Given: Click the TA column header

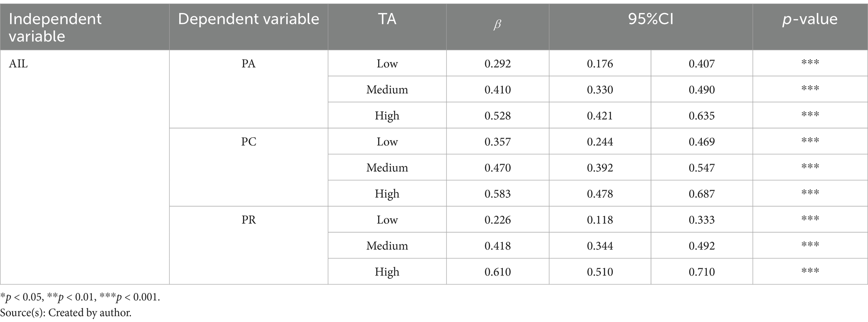Looking at the screenshot, I should [x=387, y=19].
